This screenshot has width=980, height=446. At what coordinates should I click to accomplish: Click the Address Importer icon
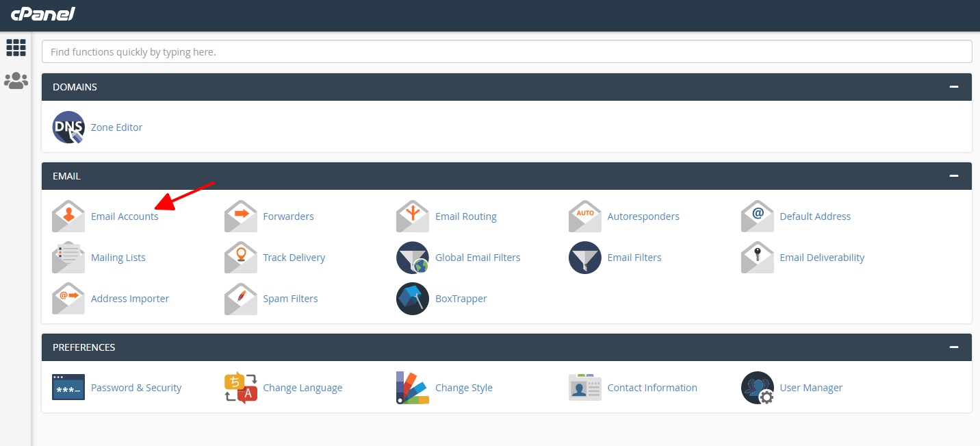tap(68, 299)
